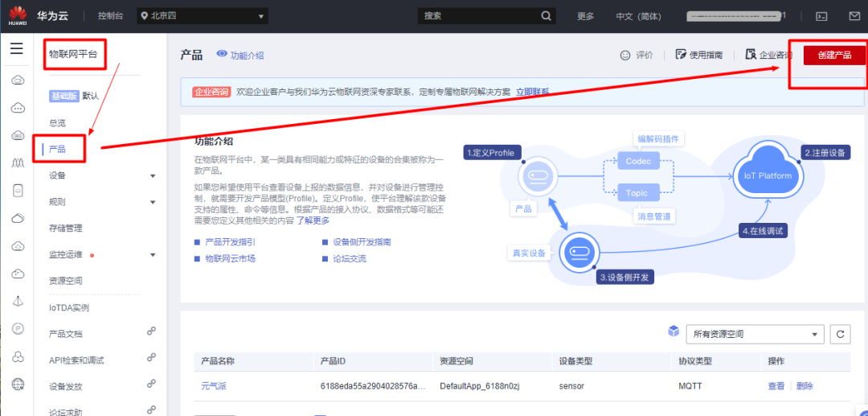868x416 pixels.
Task: Select 产品 in the sidebar
Action: click(57, 149)
